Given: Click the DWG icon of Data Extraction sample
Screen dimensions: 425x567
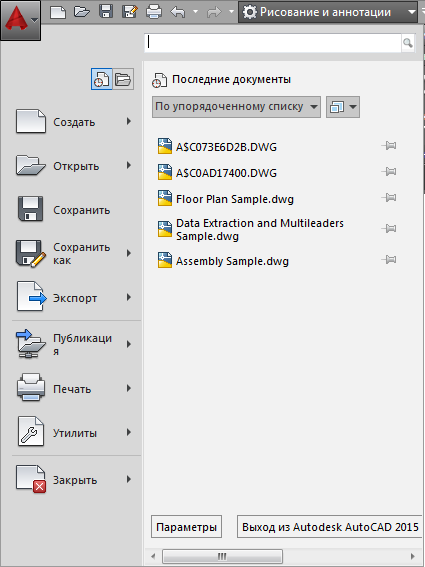Looking at the screenshot, I should click(x=165, y=229).
